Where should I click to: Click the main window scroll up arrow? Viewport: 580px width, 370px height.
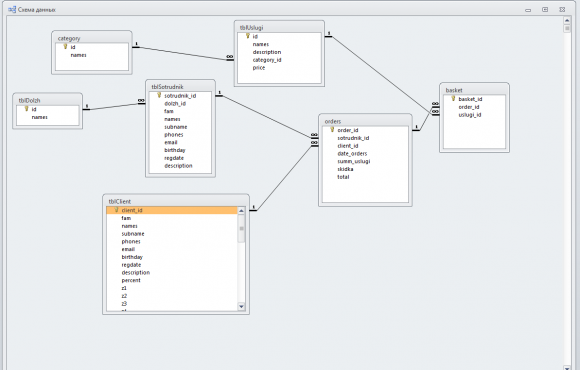(x=567, y=20)
